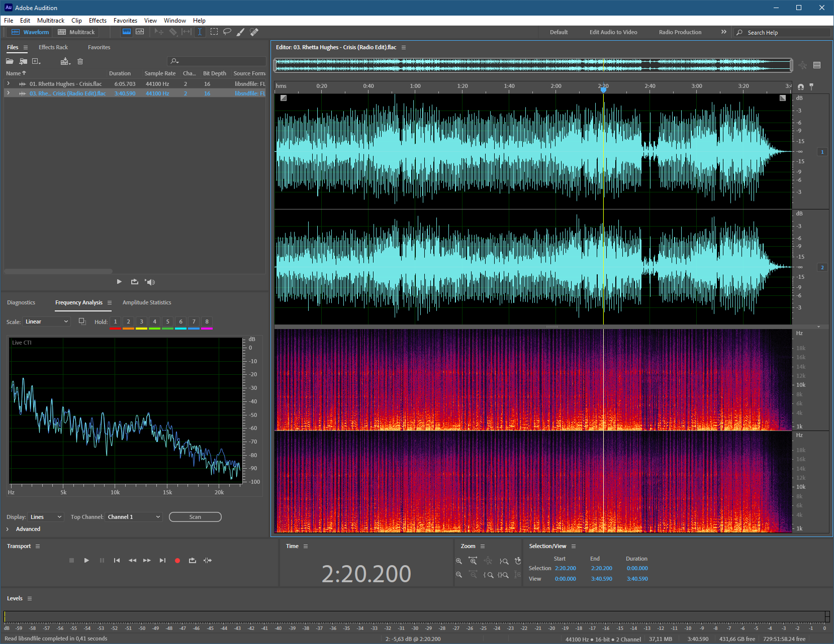Click Insert into Multitrack icon
834x644 pixels.
tap(65, 61)
